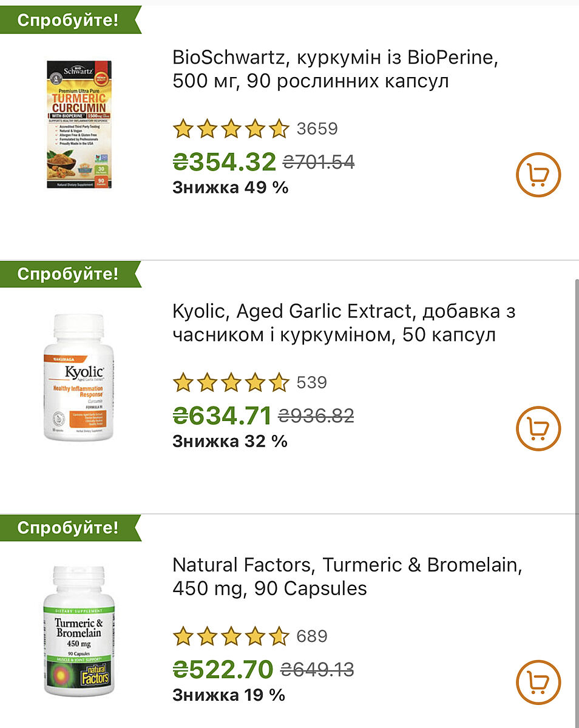Open Kyolic bottle product image

80,377
